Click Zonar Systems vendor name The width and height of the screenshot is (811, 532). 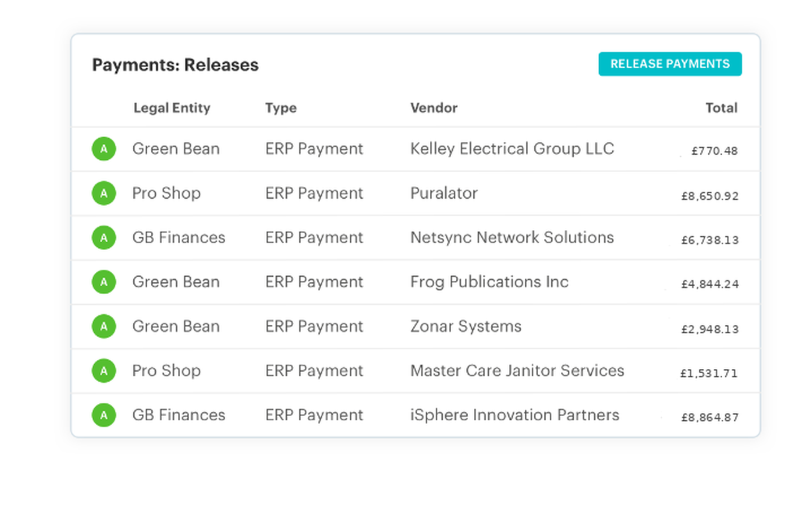click(x=466, y=326)
